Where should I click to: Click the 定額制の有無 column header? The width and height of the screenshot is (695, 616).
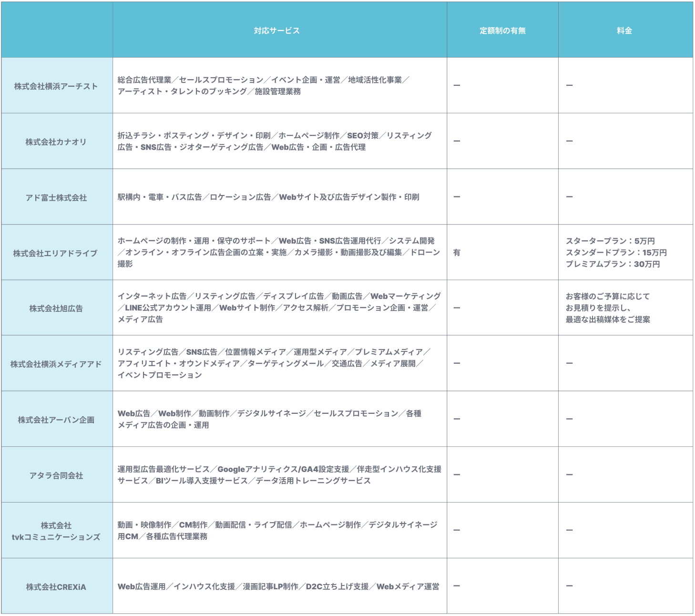pos(502,31)
